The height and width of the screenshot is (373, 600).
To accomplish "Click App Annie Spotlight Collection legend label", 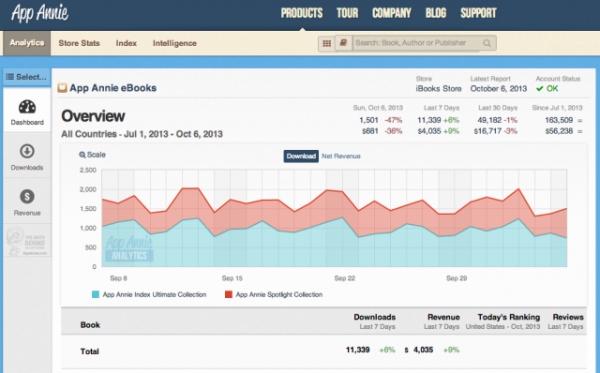I will click(x=279, y=295).
